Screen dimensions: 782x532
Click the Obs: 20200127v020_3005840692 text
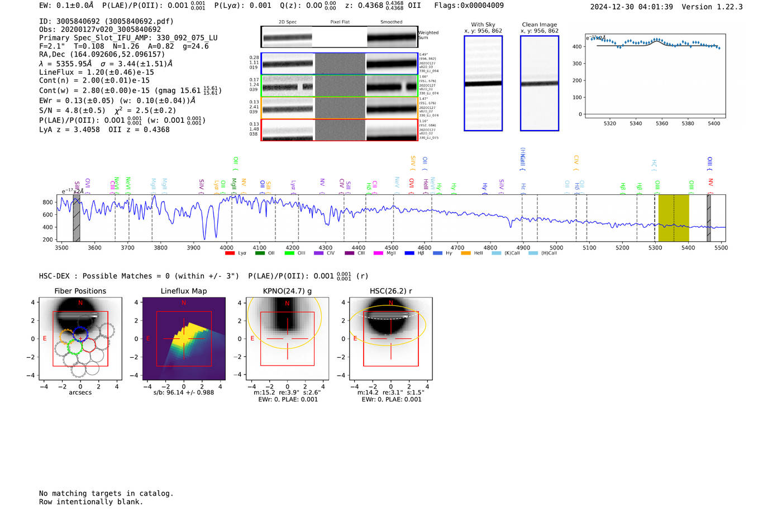pyautogui.click(x=100, y=30)
